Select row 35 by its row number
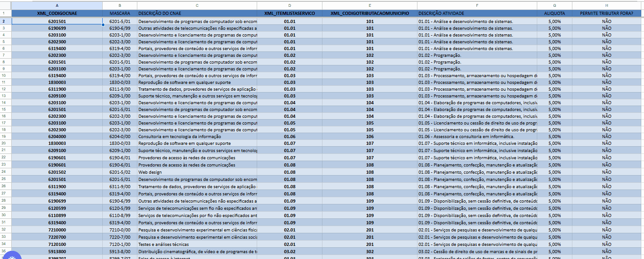 5,251
